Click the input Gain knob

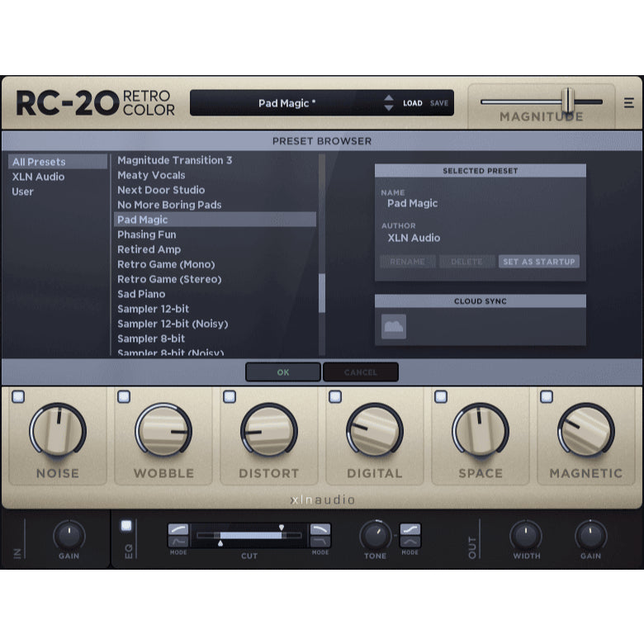click(69, 536)
